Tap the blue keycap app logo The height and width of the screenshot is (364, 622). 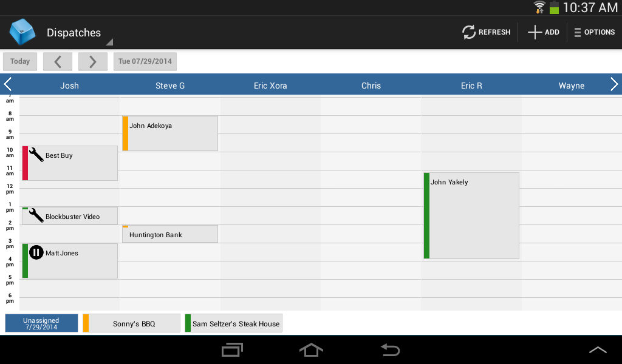click(x=22, y=32)
